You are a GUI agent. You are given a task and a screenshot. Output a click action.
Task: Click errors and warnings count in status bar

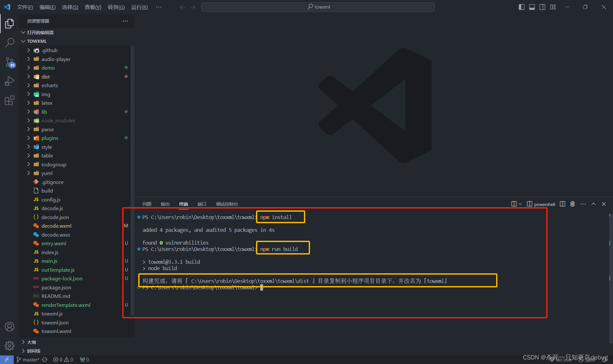point(63,360)
